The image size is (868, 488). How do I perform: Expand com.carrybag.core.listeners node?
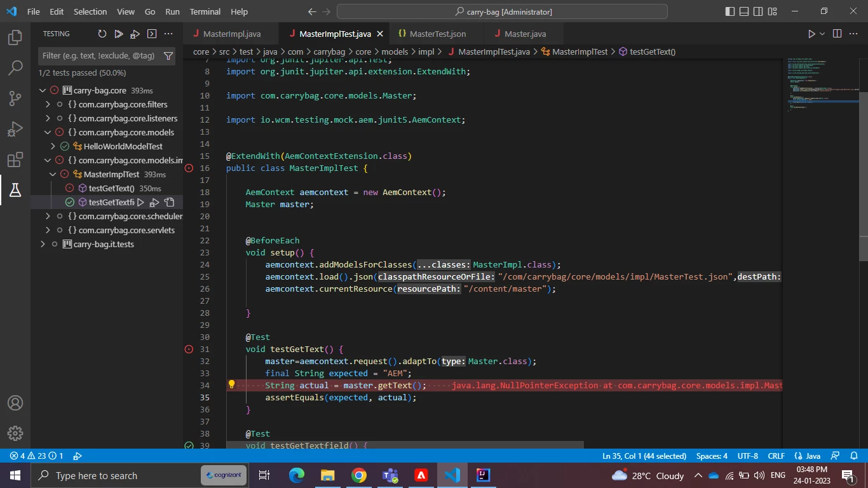click(48, 118)
